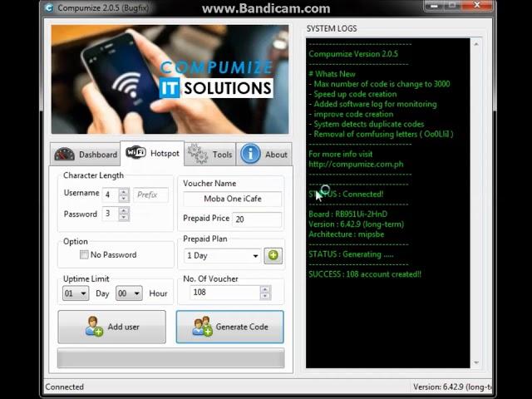This screenshot has width=532, height=399.
Task: Click the Add user button
Action: 112,327
